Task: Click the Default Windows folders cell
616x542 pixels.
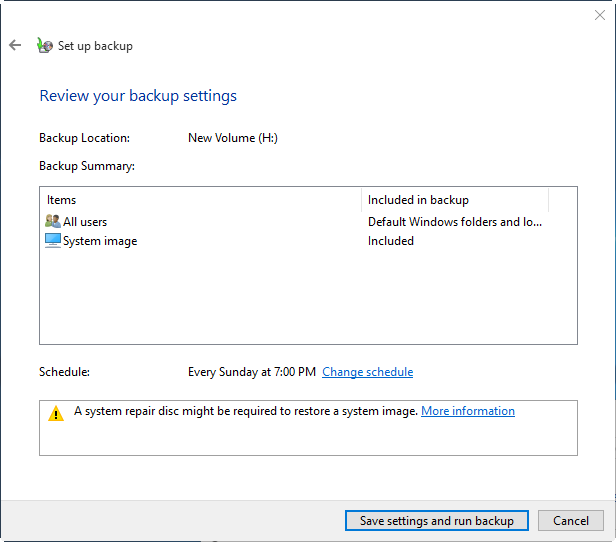Action: point(455,222)
